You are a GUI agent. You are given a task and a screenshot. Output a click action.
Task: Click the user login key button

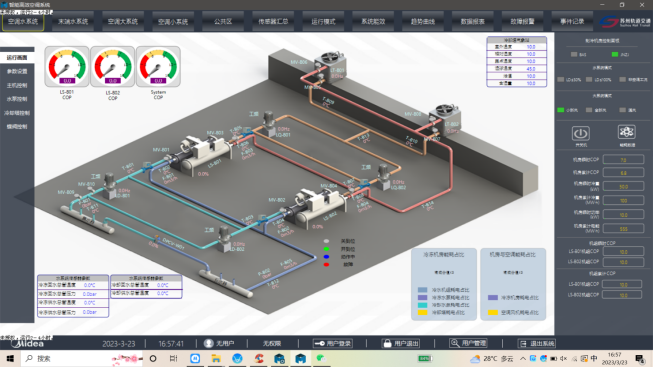coord(332,344)
